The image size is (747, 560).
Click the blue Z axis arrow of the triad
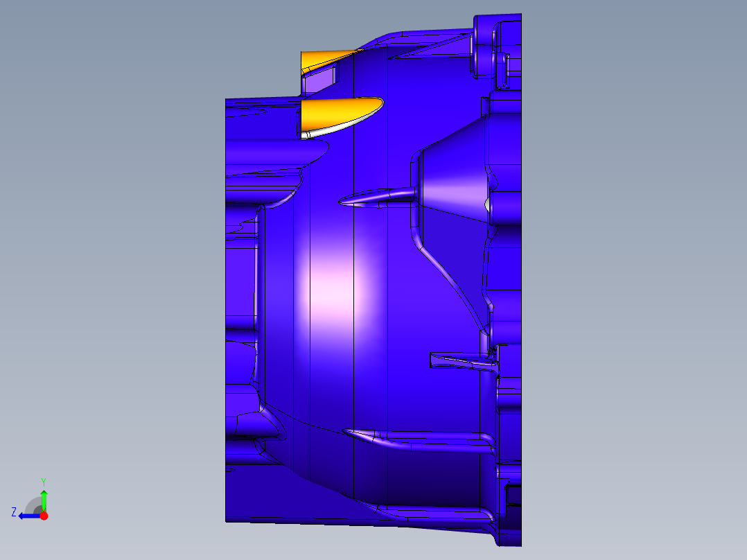pos(28,516)
